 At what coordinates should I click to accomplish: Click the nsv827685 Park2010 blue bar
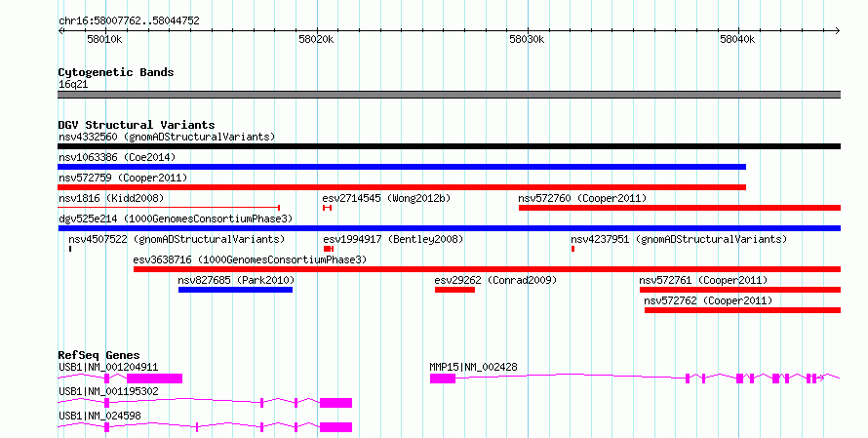tap(235, 290)
